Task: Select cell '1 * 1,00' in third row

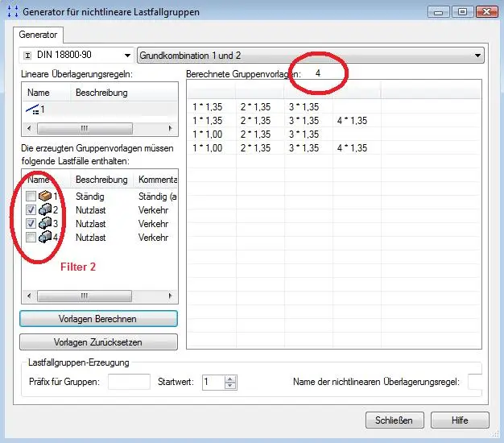Action: click(x=208, y=134)
